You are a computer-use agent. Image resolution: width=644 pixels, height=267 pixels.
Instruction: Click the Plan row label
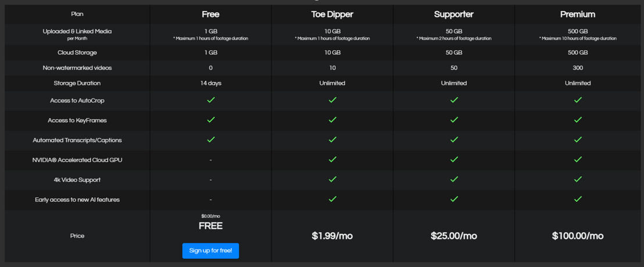77,14
